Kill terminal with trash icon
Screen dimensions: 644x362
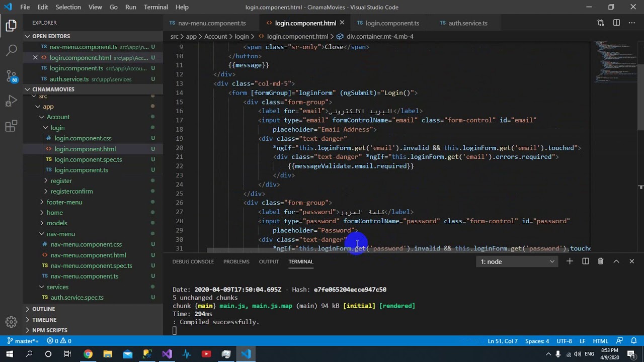(601, 261)
